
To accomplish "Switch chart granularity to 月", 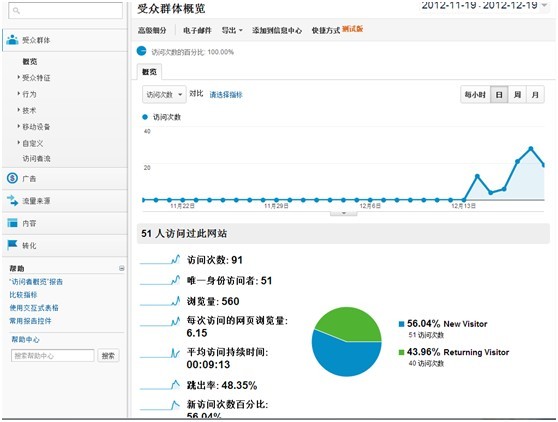I will pyautogui.click(x=535, y=95).
